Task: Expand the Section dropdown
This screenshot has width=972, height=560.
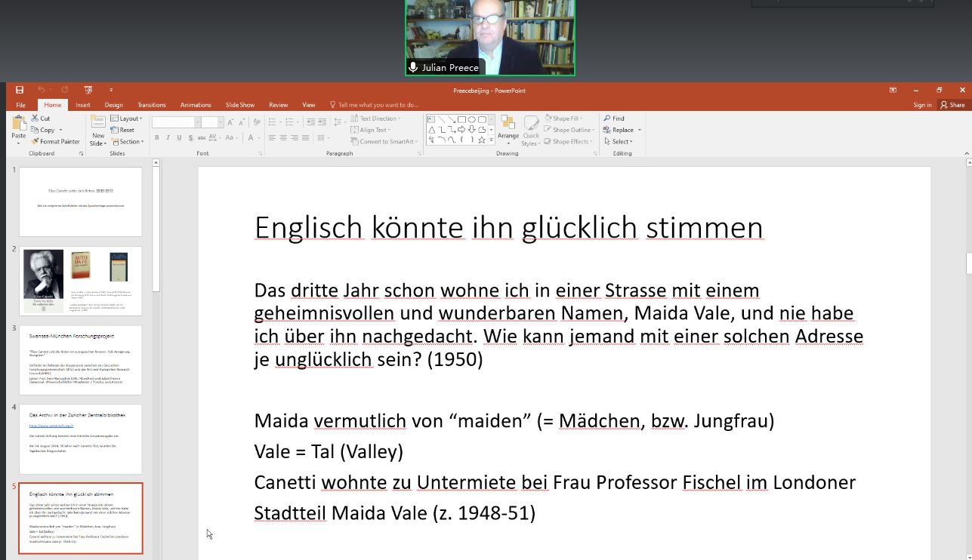Action: click(x=126, y=141)
